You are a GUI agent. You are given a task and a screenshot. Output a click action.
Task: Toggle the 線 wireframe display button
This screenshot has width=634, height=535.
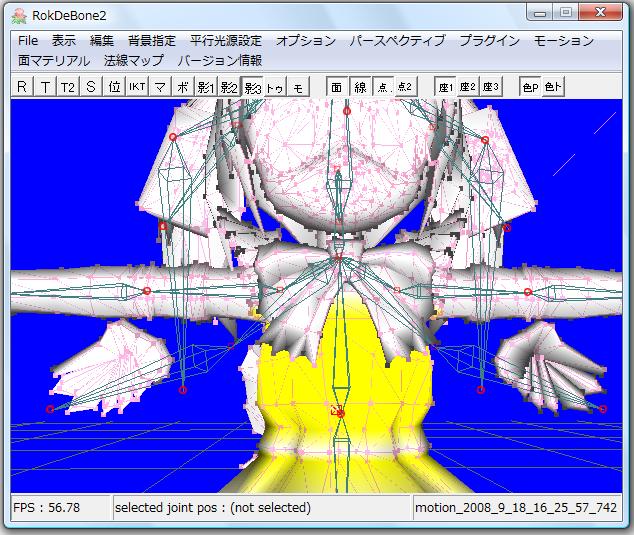pos(360,87)
